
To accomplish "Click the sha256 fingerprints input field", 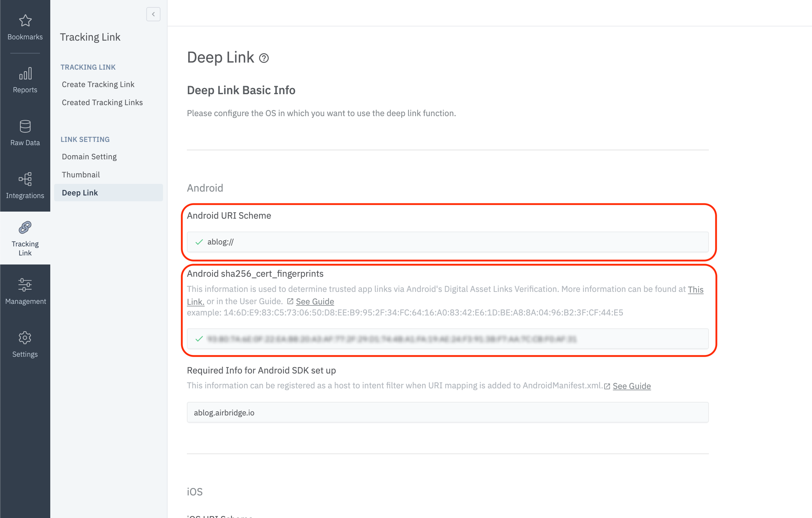I will pos(448,339).
